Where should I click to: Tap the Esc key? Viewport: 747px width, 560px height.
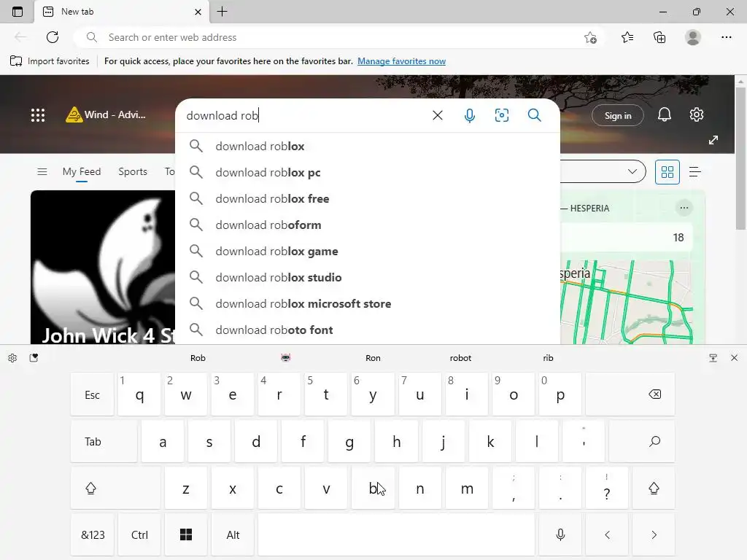coord(93,394)
